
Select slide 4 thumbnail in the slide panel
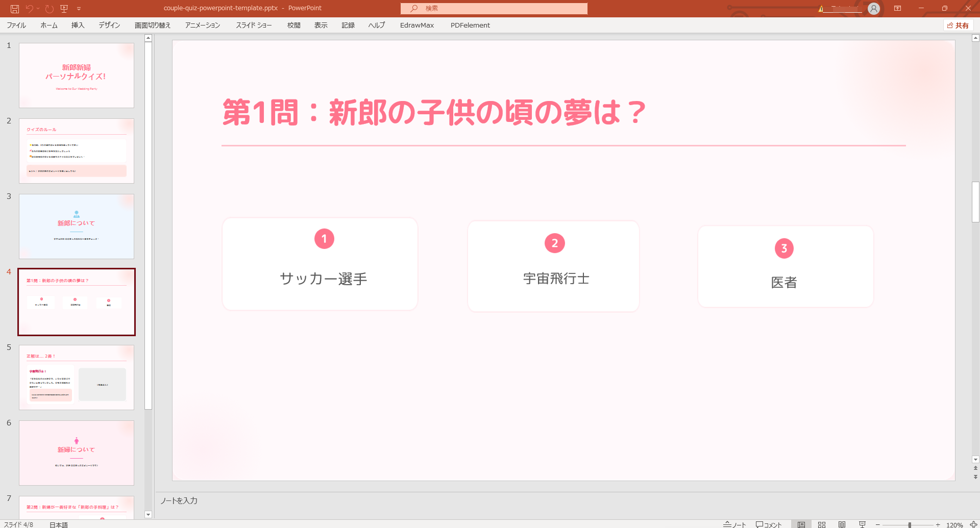click(77, 302)
